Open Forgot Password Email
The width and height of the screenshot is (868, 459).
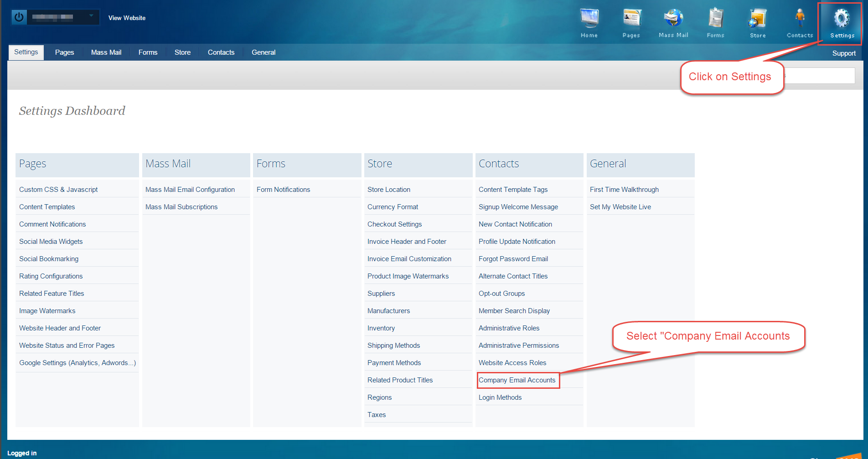coord(513,259)
